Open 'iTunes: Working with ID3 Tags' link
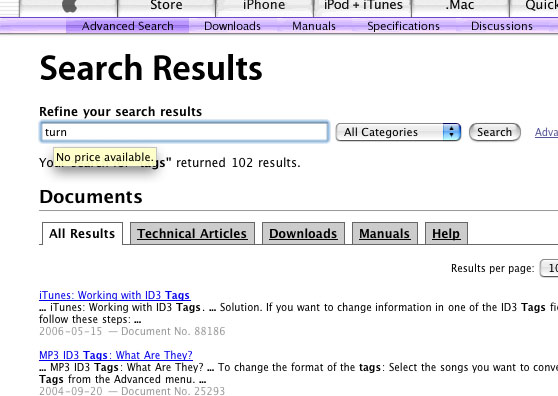558x396 pixels. pos(115,295)
